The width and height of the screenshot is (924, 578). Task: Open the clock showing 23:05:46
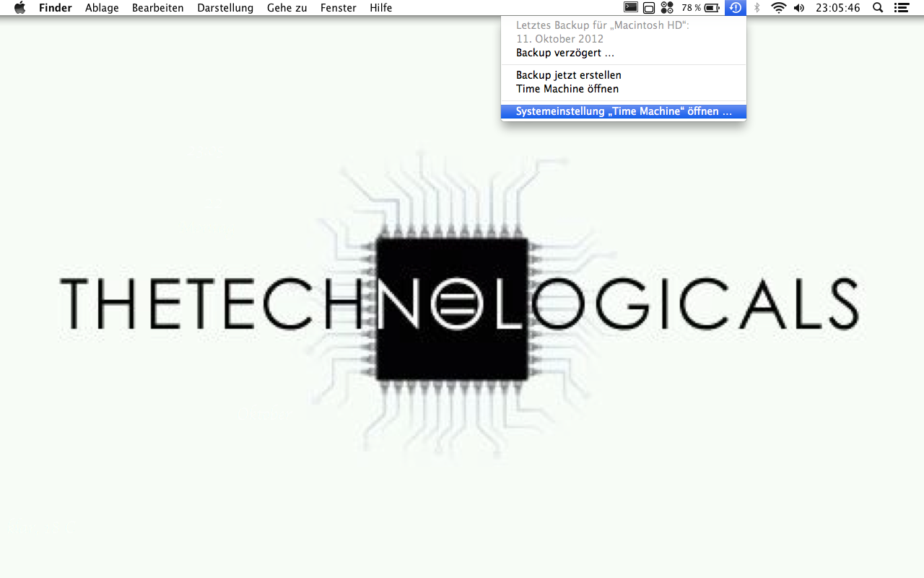pos(837,8)
